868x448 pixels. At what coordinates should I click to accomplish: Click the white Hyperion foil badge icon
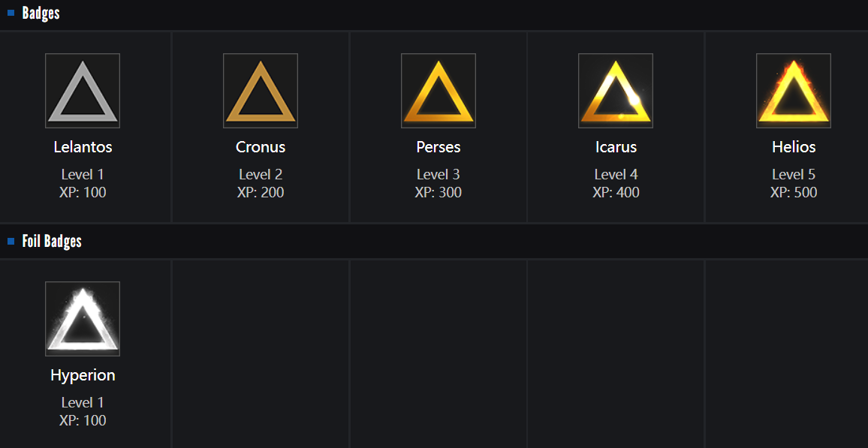pyautogui.click(x=83, y=319)
